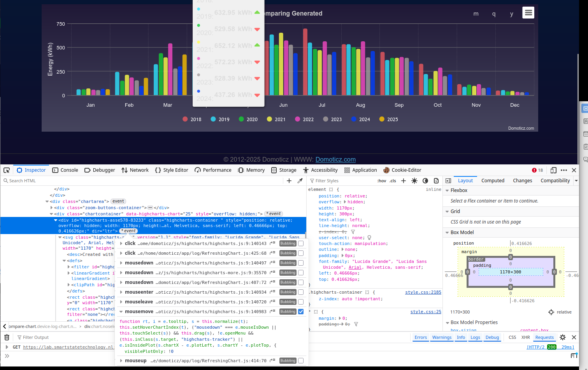Open Cookie-Editor panel
Image resolution: width=588 pixels, height=370 pixels.
coord(402,170)
